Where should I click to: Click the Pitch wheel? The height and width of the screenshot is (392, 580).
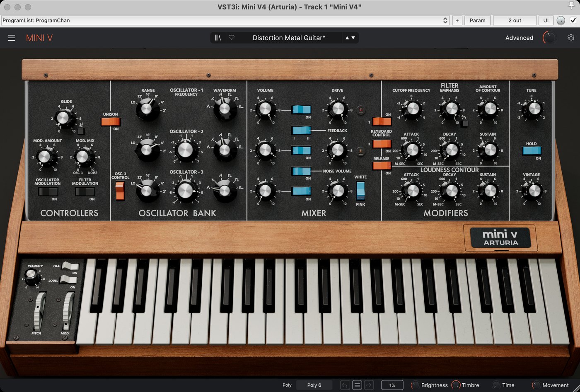[39, 311]
